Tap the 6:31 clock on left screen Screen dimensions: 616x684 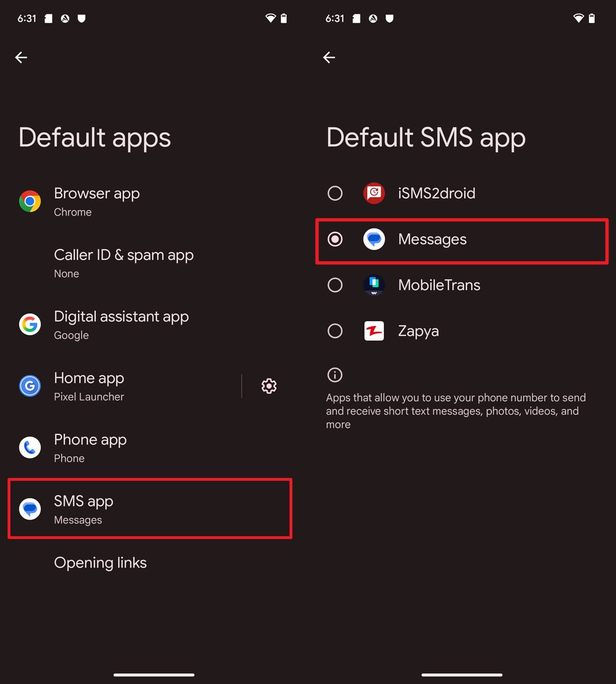click(x=27, y=18)
